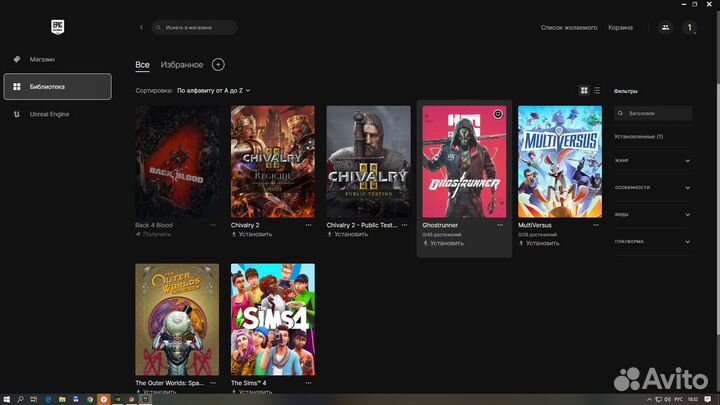
Task: Go back with the arrow beside search
Action: pyautogui.click(x=141, y=28)
